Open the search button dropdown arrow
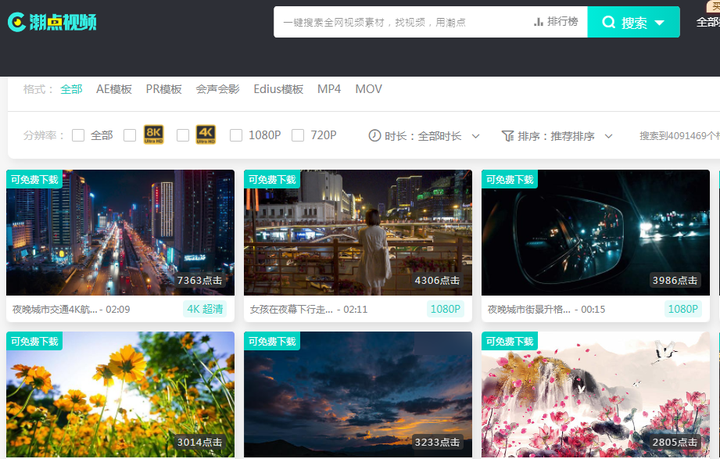Image resolution: width=720 pixels, height=459 pixels. (659, 22)
